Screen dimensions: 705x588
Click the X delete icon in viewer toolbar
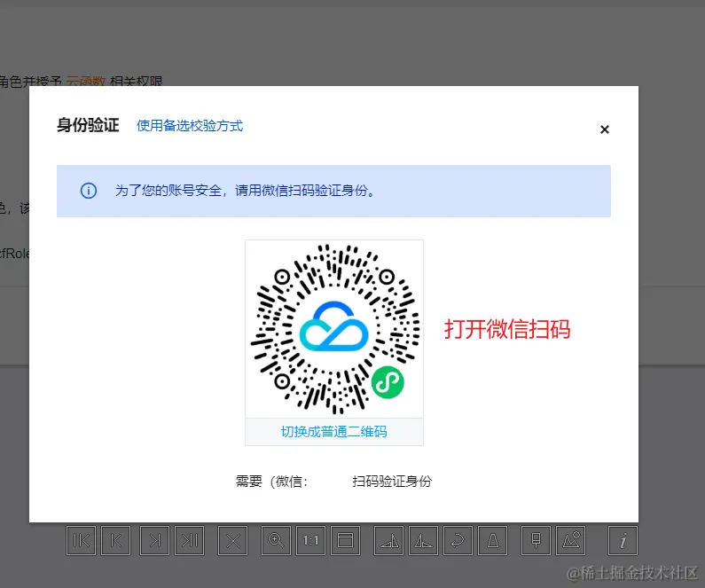(x=232, y=540)
